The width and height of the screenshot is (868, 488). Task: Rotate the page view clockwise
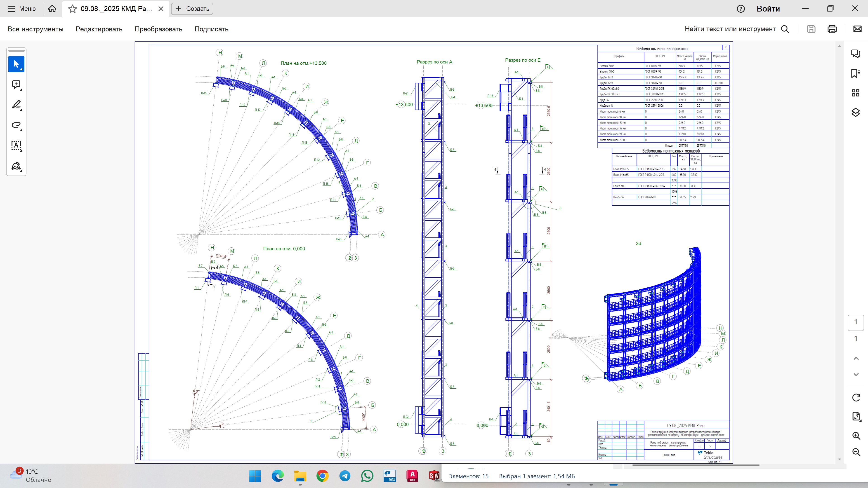tap(856, 397)
